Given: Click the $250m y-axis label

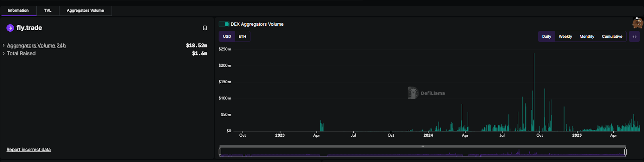Looking at the screenshot, I should point(225,49).
